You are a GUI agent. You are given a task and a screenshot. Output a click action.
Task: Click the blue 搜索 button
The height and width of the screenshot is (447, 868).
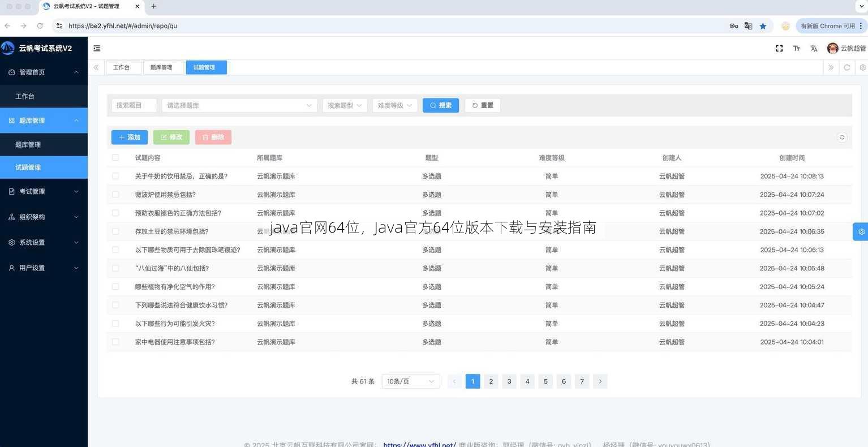pyautogui.click(x=441, y=105)
